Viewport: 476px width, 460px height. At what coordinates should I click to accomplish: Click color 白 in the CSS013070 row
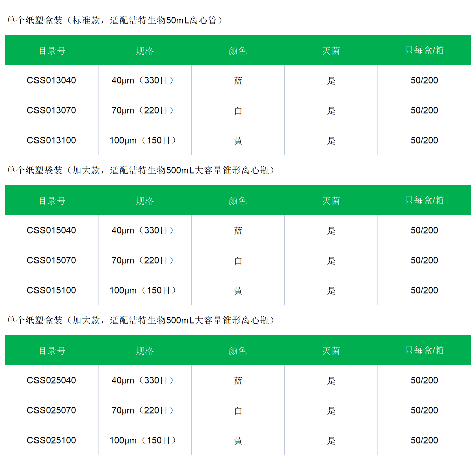tap(238, 111)
